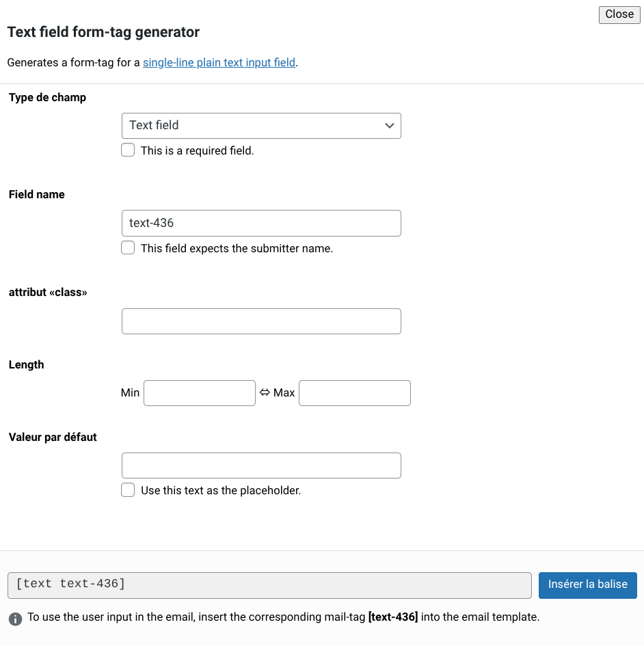Focus the Field name input with text-436

point(261,224)
